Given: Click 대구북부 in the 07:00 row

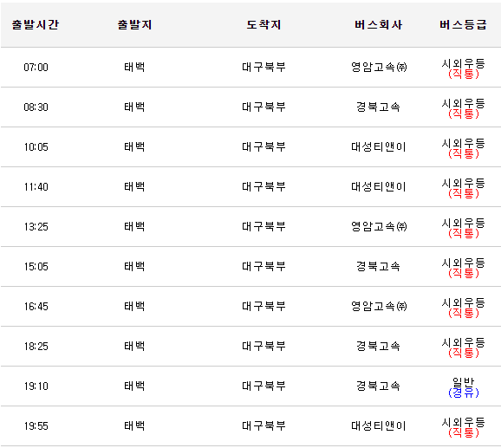Looking at the screenshot, I should (x=264, y=67).
